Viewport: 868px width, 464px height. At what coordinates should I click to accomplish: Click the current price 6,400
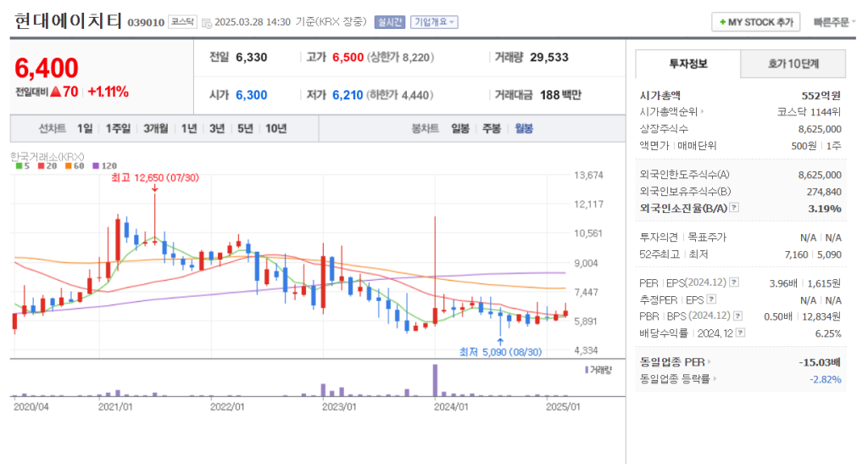click(47, 68)
